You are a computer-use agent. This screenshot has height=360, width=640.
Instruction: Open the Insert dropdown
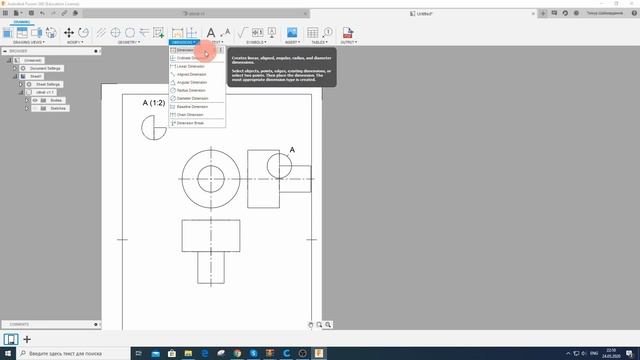coord(292,42)
